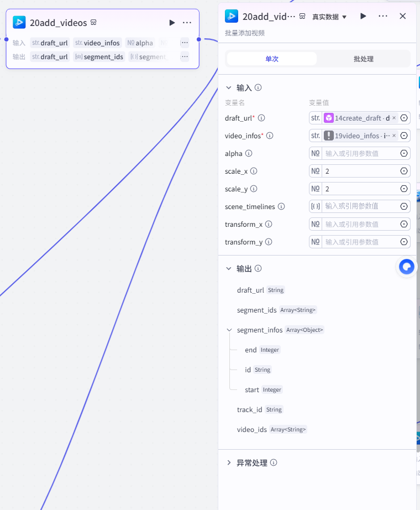
Task: Open more options on the canvas node card
Action: 187,23
